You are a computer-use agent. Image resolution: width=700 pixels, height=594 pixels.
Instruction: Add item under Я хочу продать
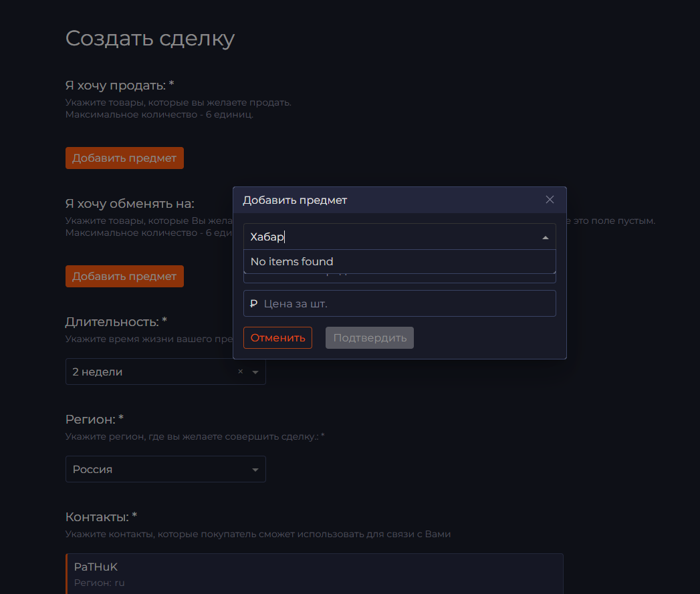(x=124, y=158)
